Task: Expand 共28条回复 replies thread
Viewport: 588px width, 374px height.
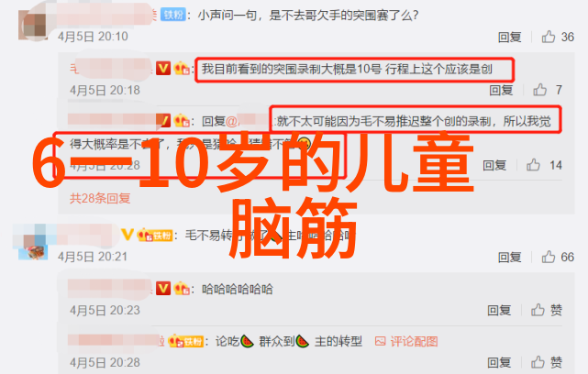Action: 100,198
